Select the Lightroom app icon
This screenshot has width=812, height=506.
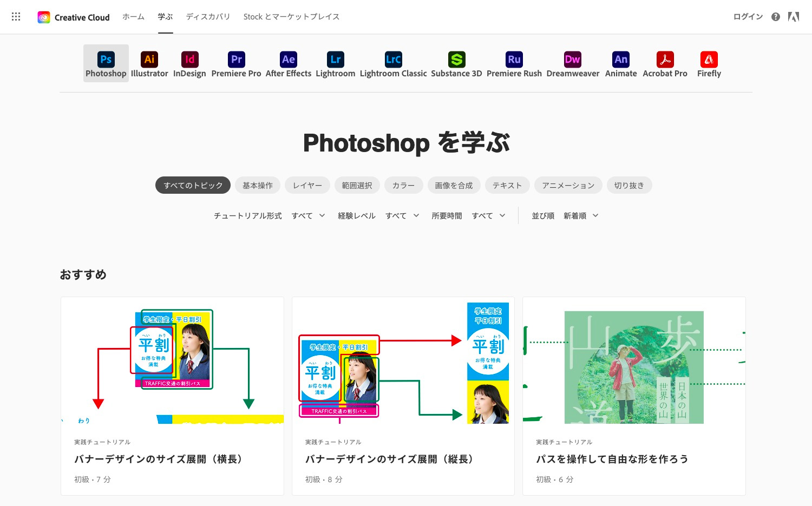click(x=336, y=60)
